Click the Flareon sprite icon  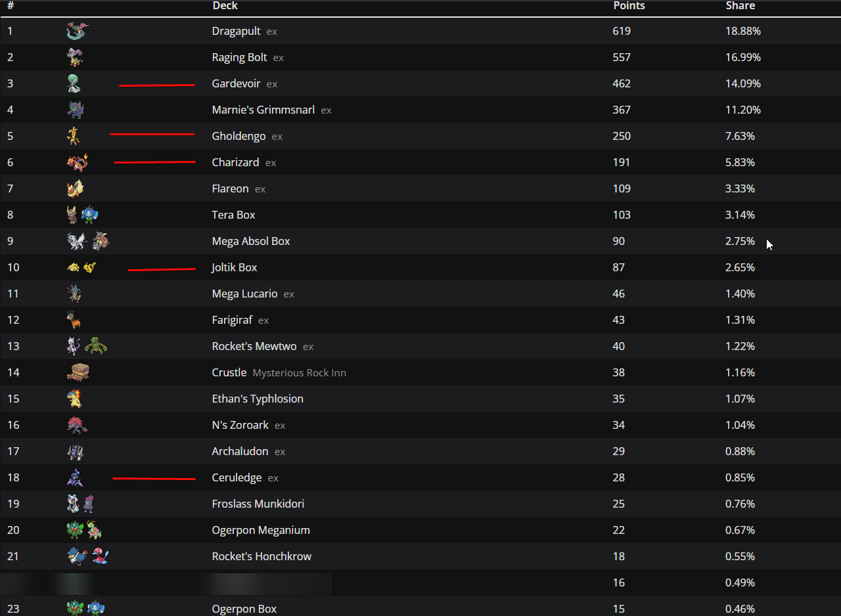(75, 188)
